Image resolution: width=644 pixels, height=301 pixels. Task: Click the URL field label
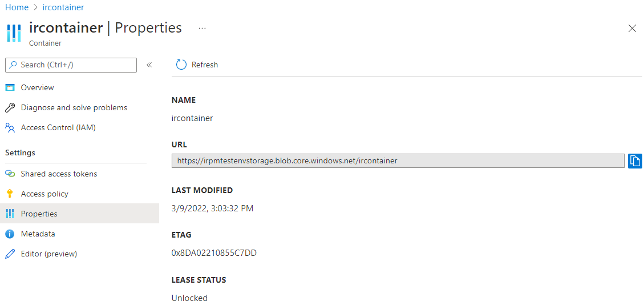click(179, 145)
